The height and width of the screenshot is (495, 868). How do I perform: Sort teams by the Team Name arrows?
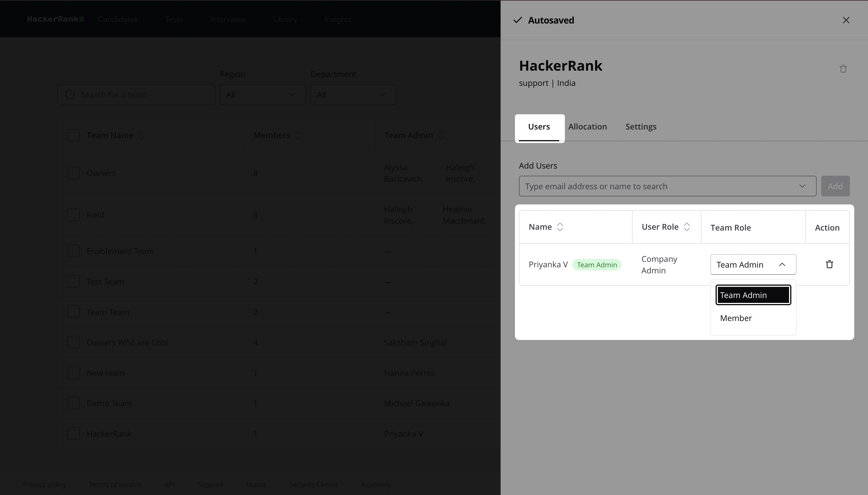coord(142,135)
